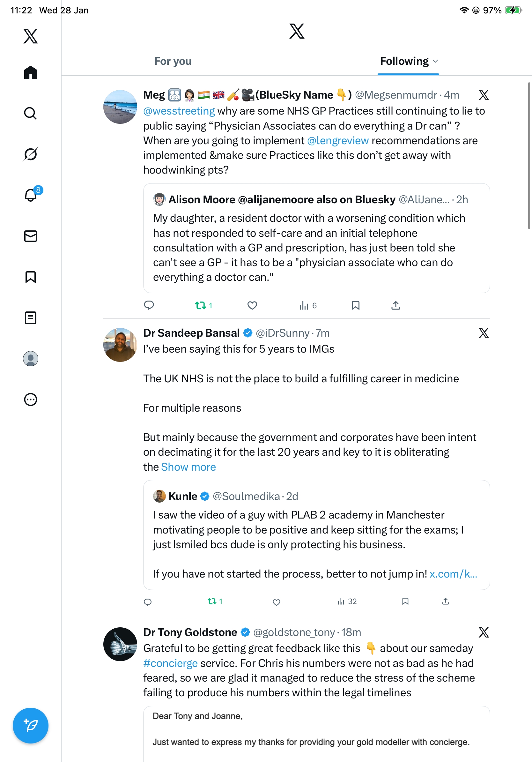Open the profile icon in sidebar

click(x=31, y=359)
